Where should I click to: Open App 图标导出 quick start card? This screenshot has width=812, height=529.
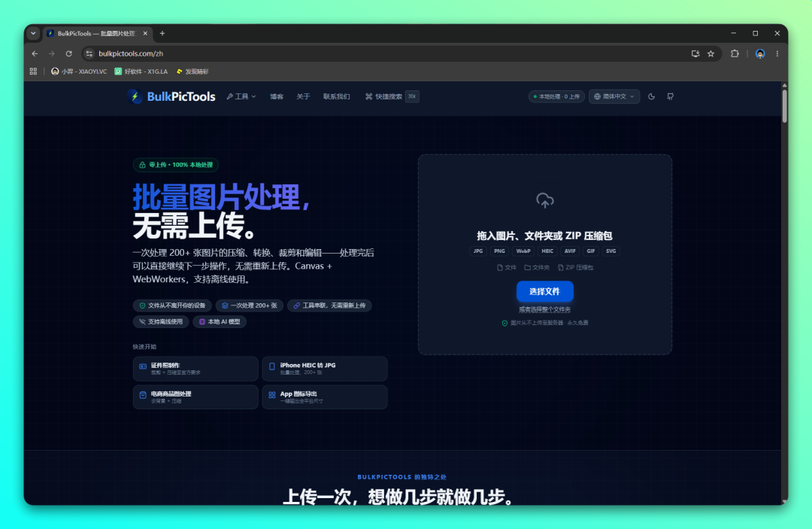click(x=325, y=397)
